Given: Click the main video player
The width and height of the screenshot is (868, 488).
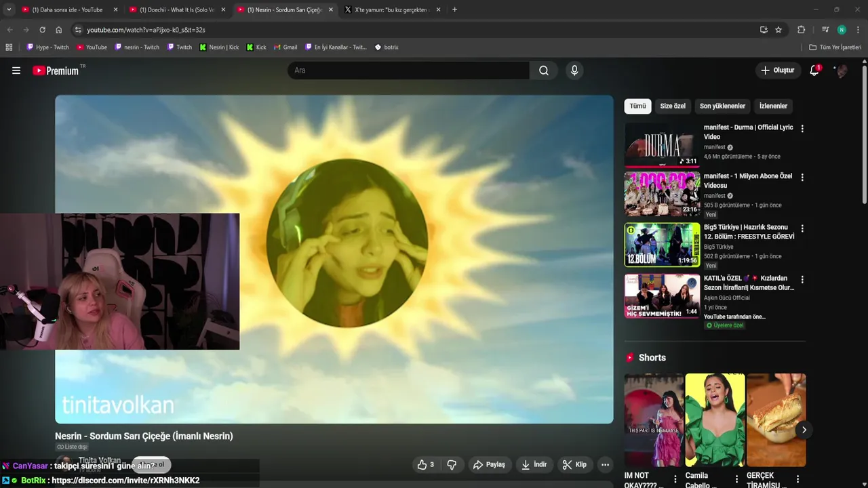Looking at the screenshot, I should pyautogui.click(x=334, y=259).
